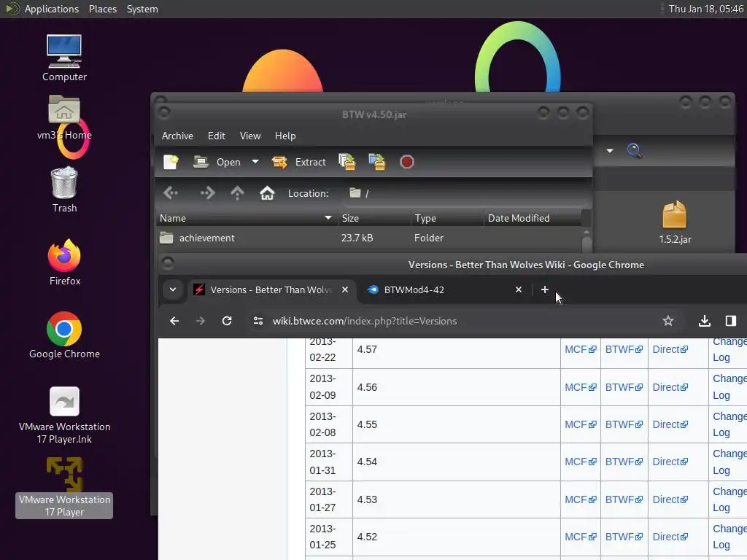Image resolution: width=747 pixels, height=560 pixels.
Task: Click Extract in the archive toolbar
Action: point(298,162)
